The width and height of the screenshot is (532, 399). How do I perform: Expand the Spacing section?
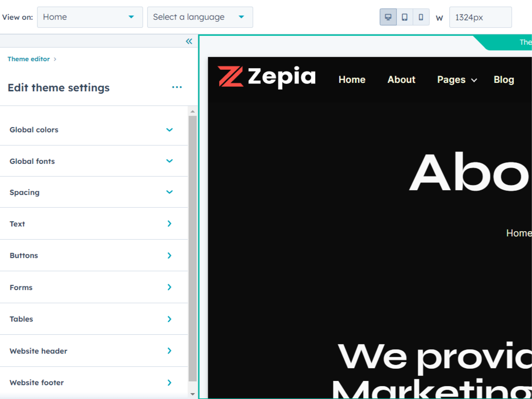(169, 192)
